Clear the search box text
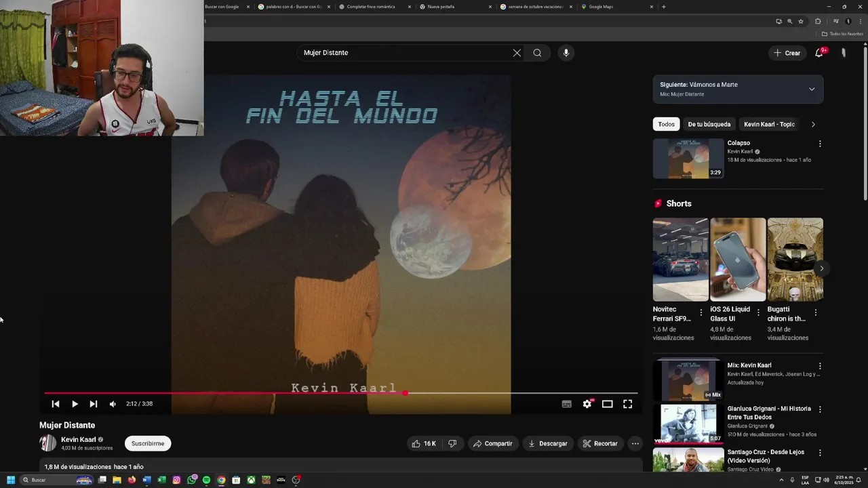868x488 pixels. tap(517, 53)
